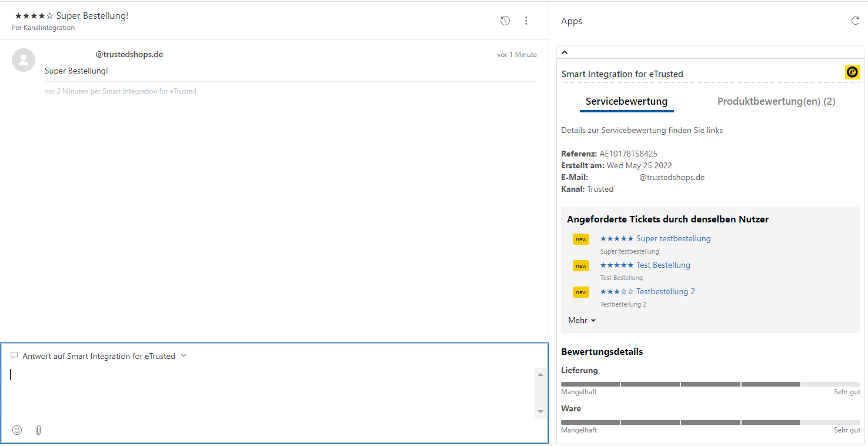Open the emoji picker in reply box
868x446 pixels.
pos(17,430)
